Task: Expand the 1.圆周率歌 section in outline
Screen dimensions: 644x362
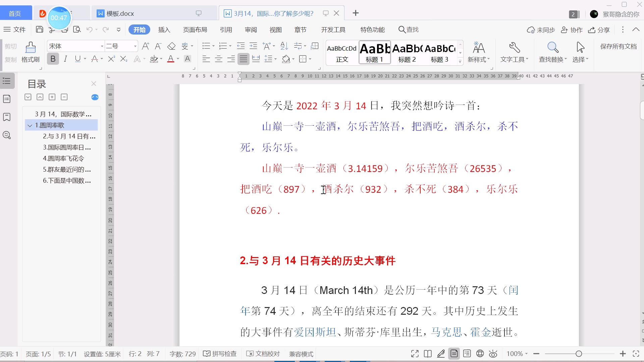Action: [x=29, y=125]
